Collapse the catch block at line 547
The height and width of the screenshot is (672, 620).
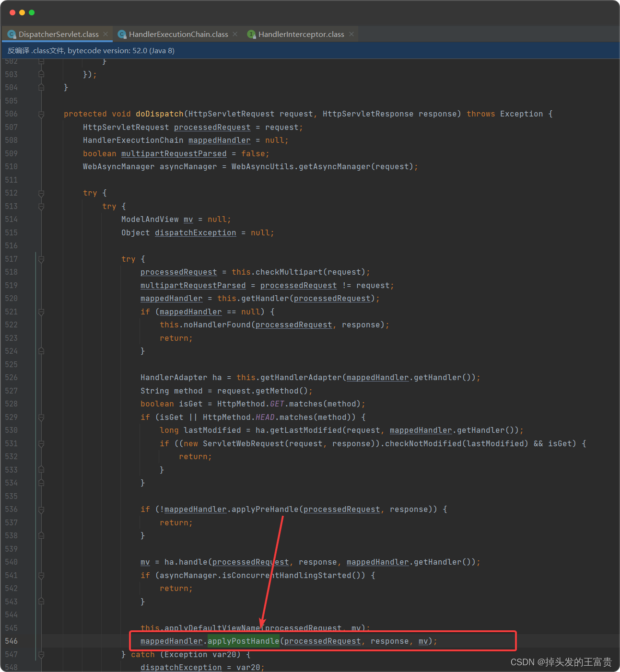pyautogui.click(x=41, y=655)
